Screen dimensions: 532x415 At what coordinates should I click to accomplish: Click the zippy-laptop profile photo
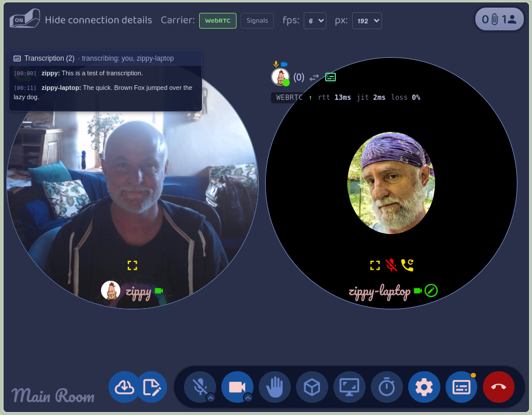(x=391, y=183)
